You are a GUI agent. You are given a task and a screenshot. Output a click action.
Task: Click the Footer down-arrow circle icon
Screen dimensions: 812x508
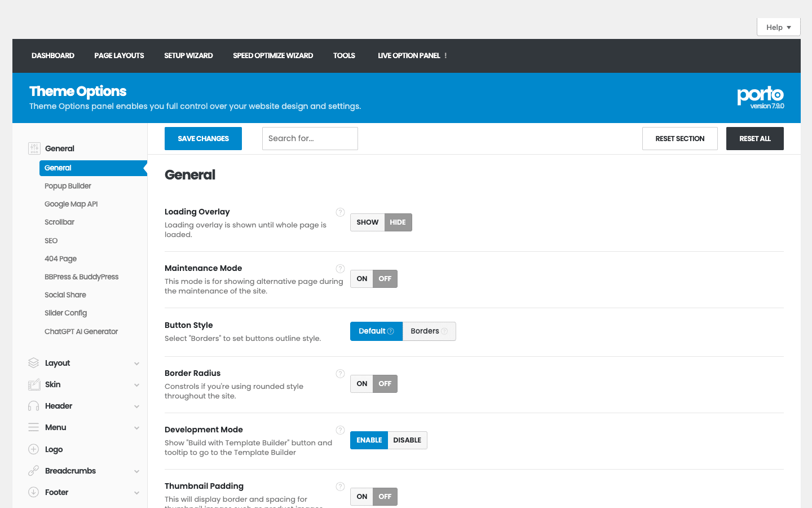click(x=34, y=492)
